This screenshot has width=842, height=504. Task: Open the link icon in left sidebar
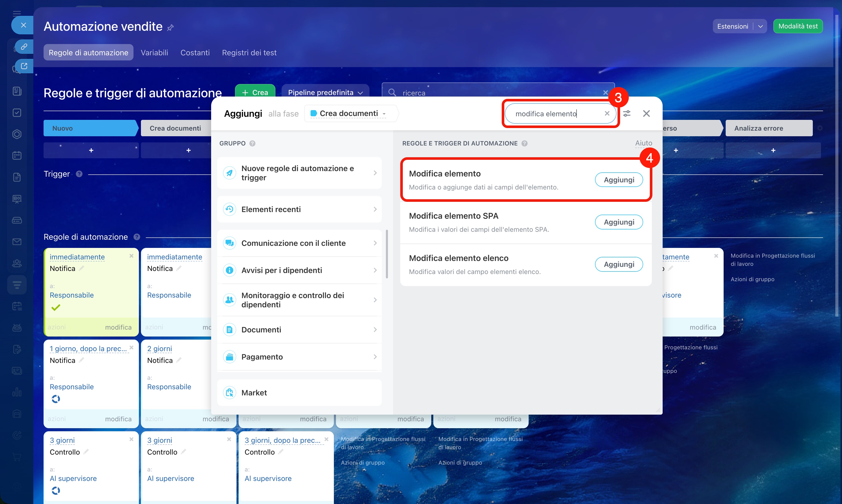[24, 47]
